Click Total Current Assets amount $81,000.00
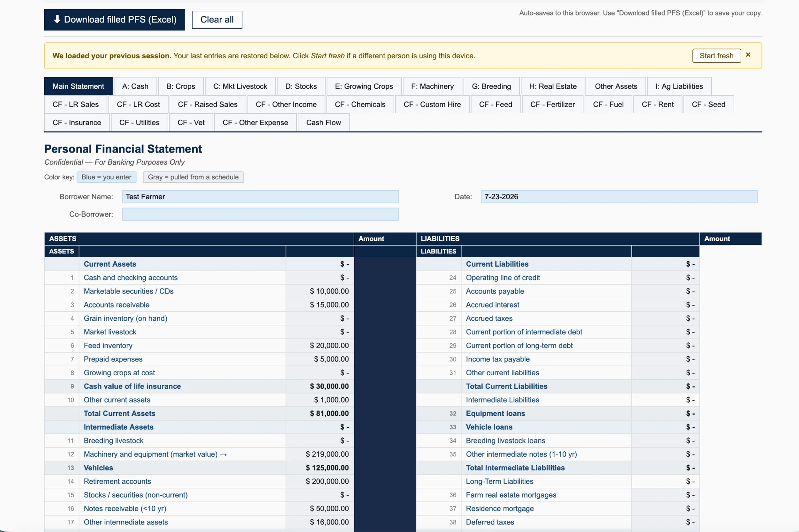Image resolution: width=799 pixels, height=532 pixels. (320, 414)
